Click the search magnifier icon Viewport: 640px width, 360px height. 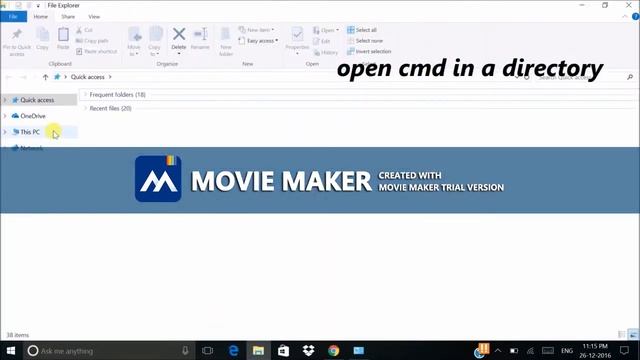click(x=630, y=77)
